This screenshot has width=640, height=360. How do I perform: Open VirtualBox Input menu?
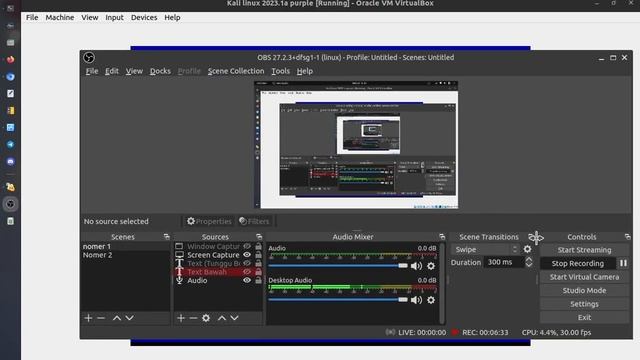pos(114,18)
